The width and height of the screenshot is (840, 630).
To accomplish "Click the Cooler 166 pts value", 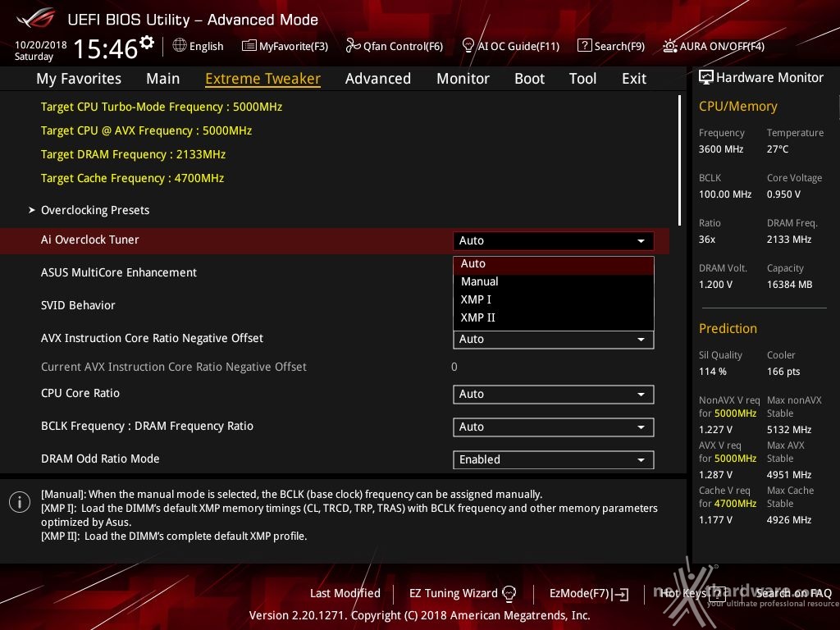I will [x=783, y=372].
